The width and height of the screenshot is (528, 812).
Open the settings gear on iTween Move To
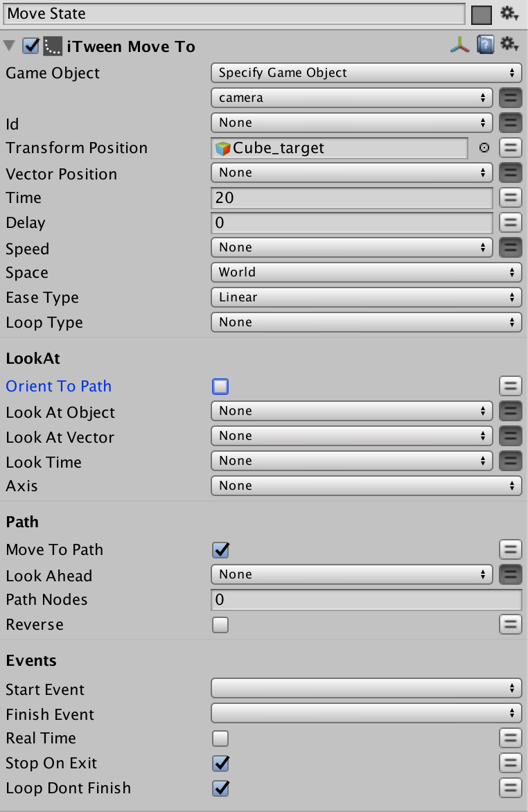click(510, 44)
